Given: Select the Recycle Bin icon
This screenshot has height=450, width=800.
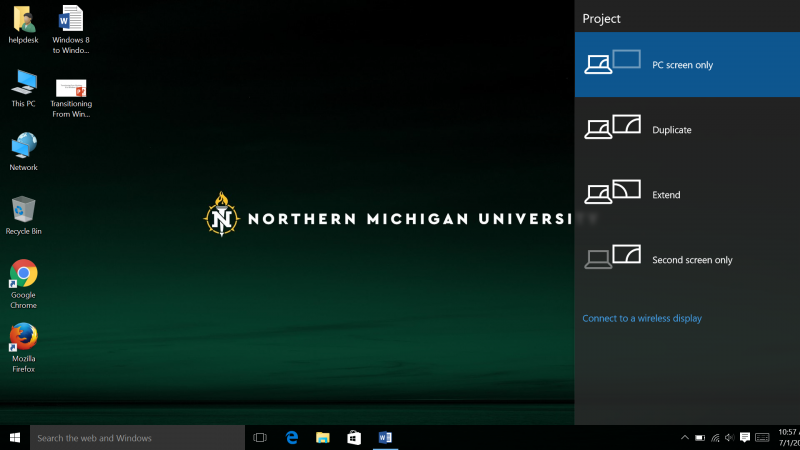Looking at the screenshot, I should click(x=23, y=211).
